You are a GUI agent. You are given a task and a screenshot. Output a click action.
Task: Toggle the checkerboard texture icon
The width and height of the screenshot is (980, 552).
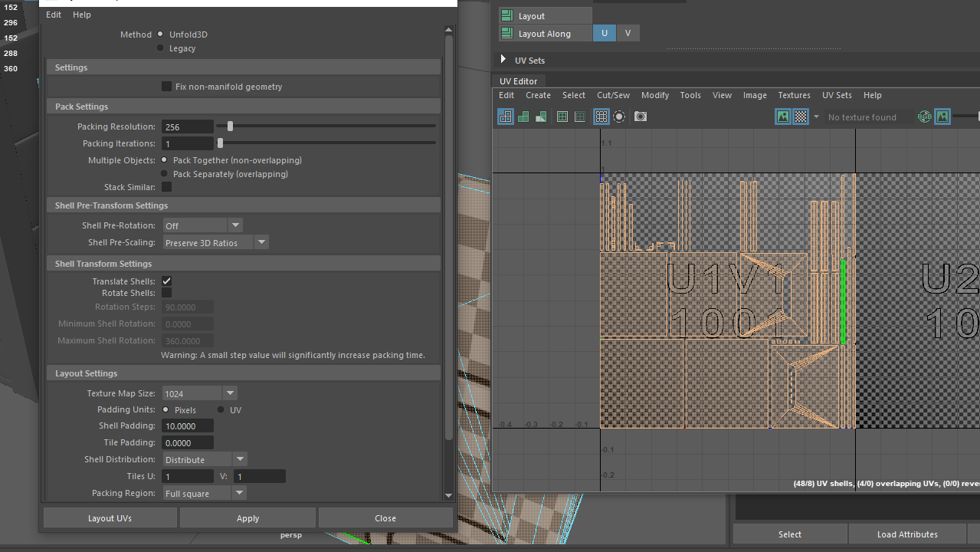pyautogui.click(x=801, y=117)
